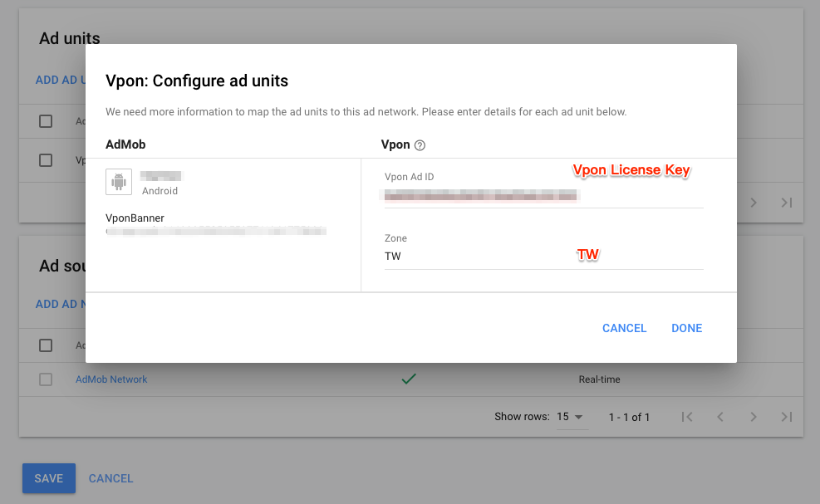This screenshot has height=504, width=820.
Task: Click CANCEL next to the SAVE button
Action: point(110,478)
